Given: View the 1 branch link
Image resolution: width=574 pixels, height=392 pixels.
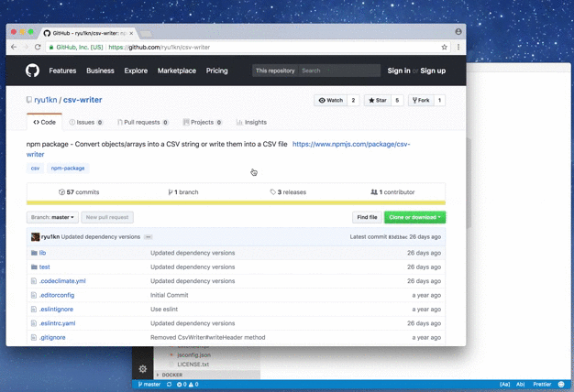Looking at the screenshot, I should (183, 192).
